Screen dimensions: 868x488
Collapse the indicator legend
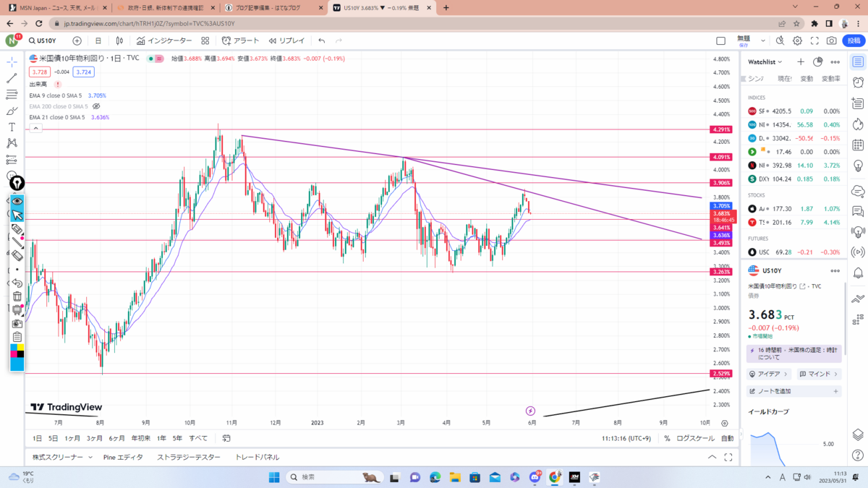tap(35, 128)
